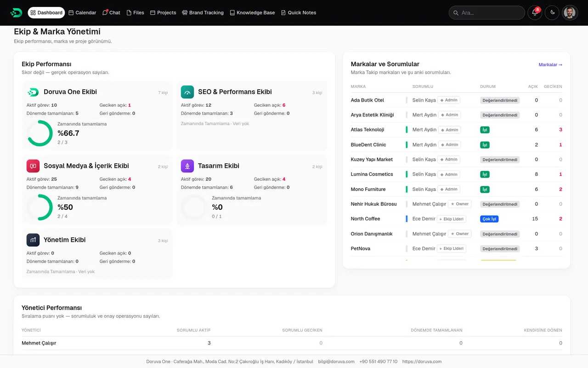Select the Atlas Teknoloji brand
This screenshot has height=368, width=588.
tap(367, 130)
